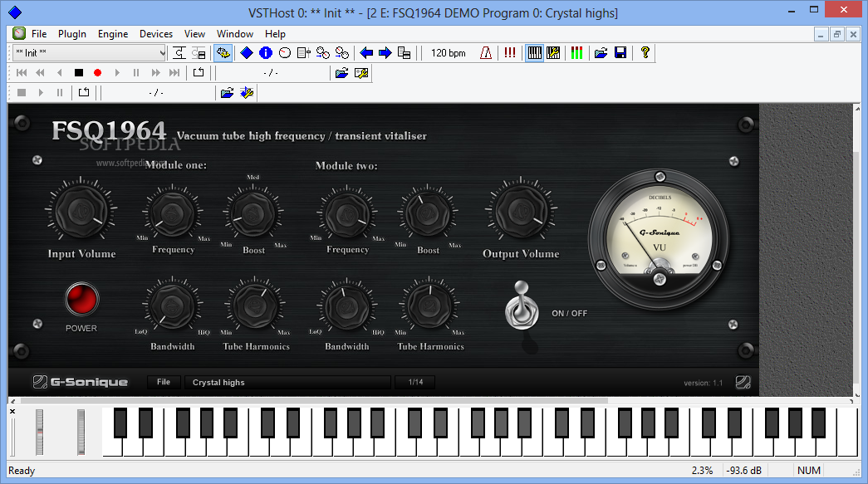Viewport: 868px width, 484px height.
Task: Click Module two Frequency knob
Action: click(347, 213)
